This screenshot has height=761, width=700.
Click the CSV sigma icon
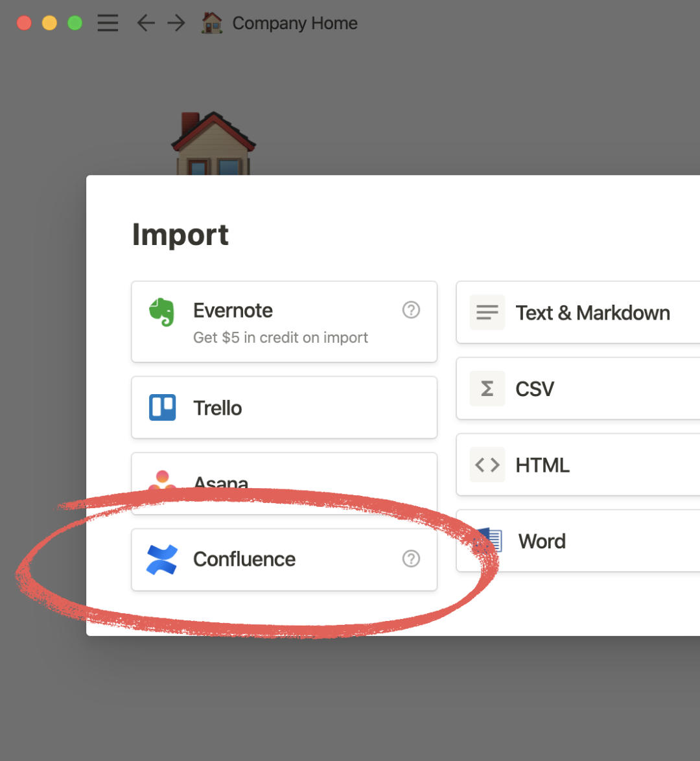487,389
